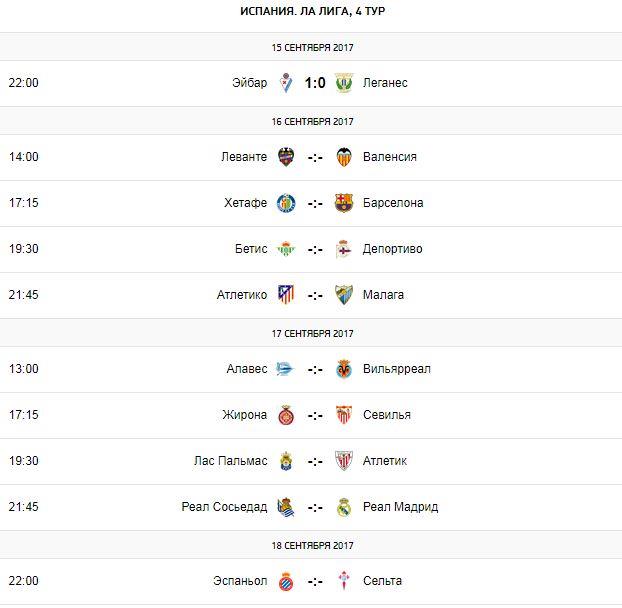Click the Eibar club crest icon
This screenshot has width=622, height=608.
point(286,83)
